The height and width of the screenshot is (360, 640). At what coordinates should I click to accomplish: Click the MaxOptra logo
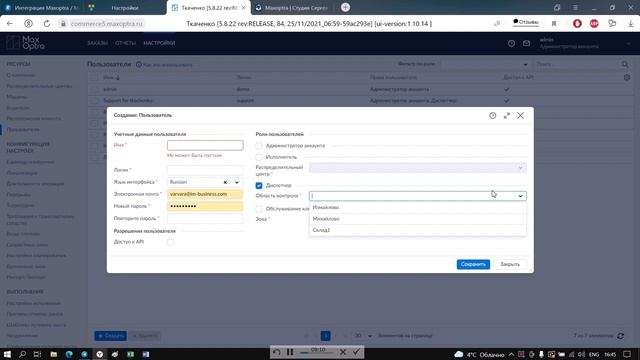pos(25,43)
